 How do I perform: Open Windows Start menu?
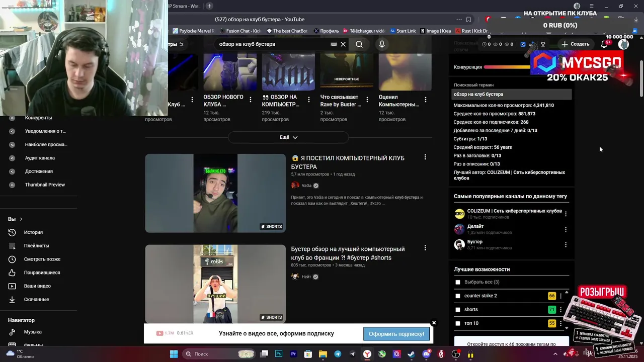pos(174,354)
